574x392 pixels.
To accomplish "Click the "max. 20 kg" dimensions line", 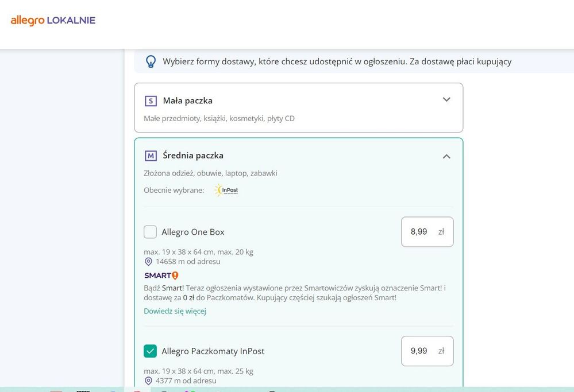I will click(198, 252).
